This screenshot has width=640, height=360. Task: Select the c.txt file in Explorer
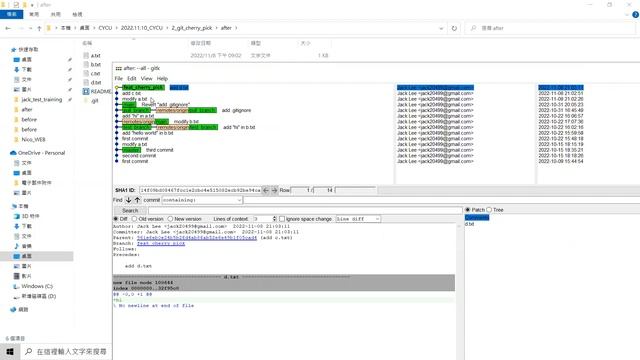pyautogui.click(x=96, y=73)
